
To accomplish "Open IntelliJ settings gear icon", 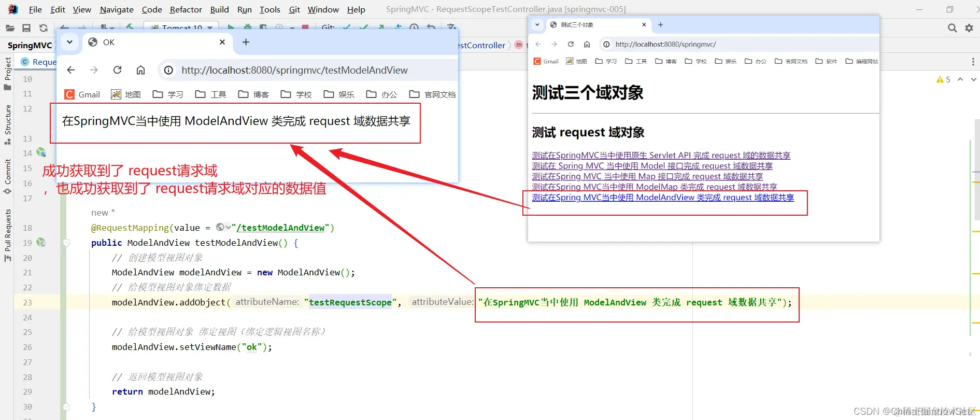I will (x=969, y=28).
